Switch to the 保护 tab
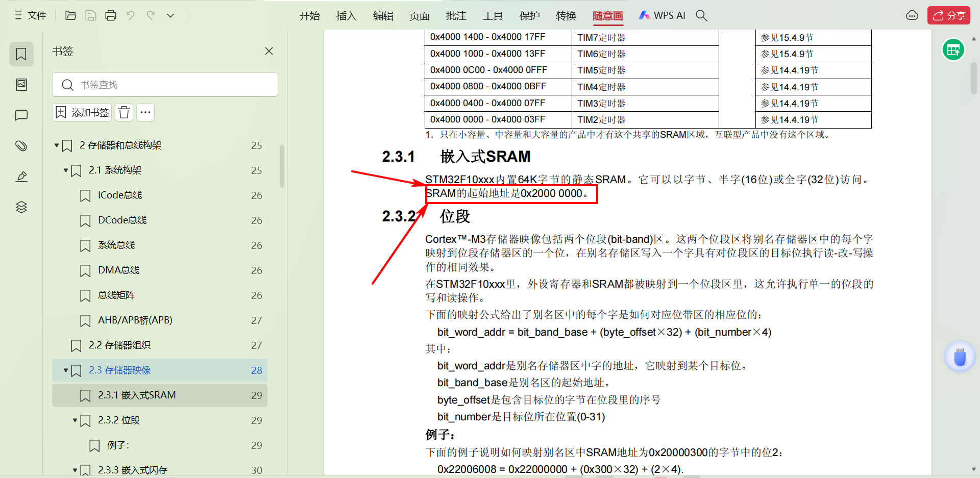980x478 pixels. [x=529, y=16]
